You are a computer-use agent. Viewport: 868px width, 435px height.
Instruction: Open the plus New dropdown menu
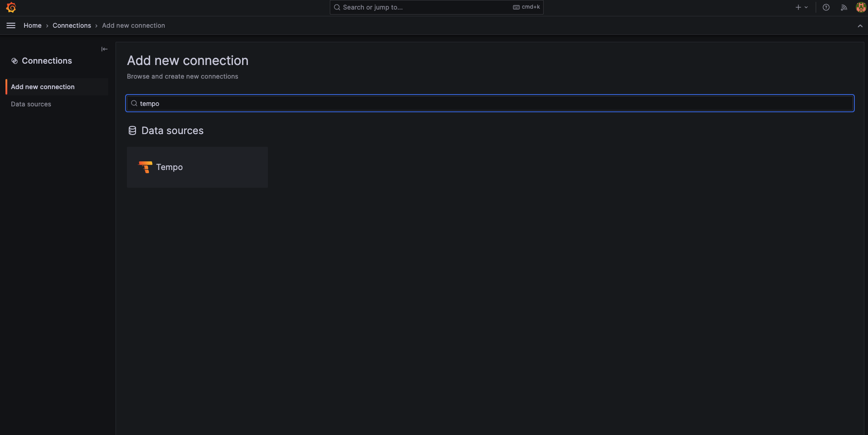point(802,7)
